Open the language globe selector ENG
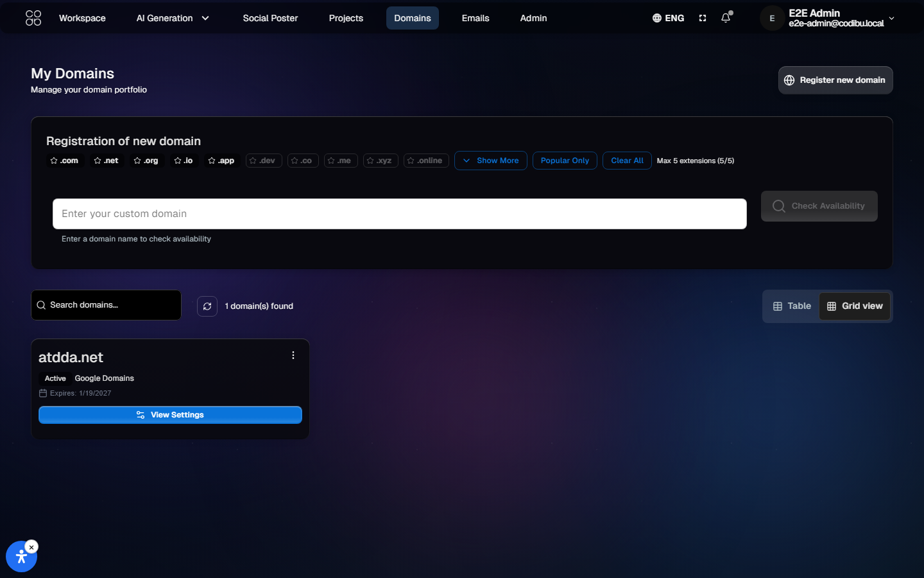This screenshot has height=578, width=924. 668,18
